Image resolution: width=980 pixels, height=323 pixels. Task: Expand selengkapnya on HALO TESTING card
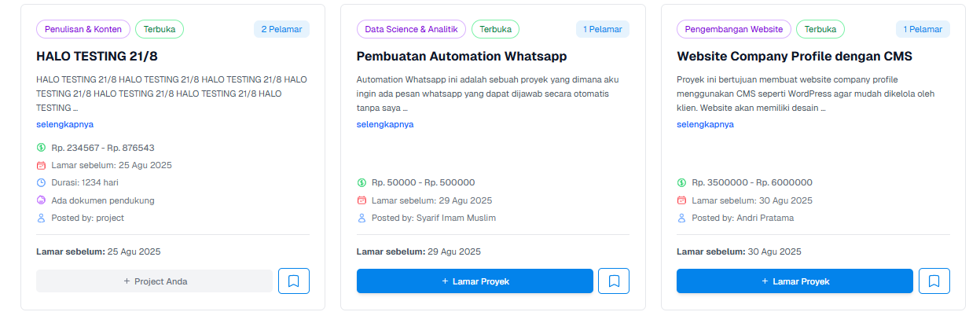point(64,124)
